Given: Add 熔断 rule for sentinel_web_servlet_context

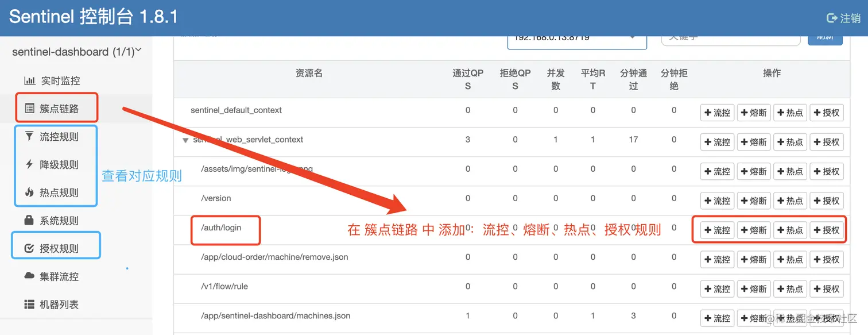Looking at the screenshot, I should tap(754, 142).
